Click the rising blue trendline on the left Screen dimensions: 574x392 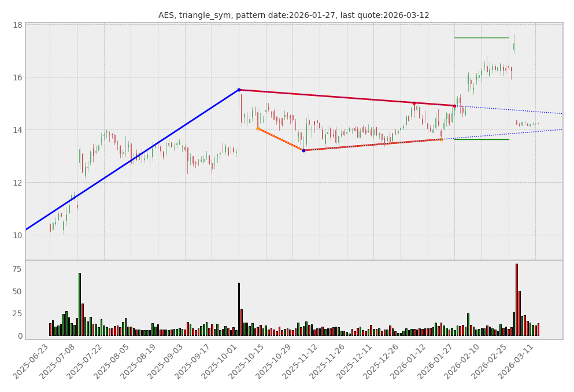pyautogui.click(x=133, y=159)
